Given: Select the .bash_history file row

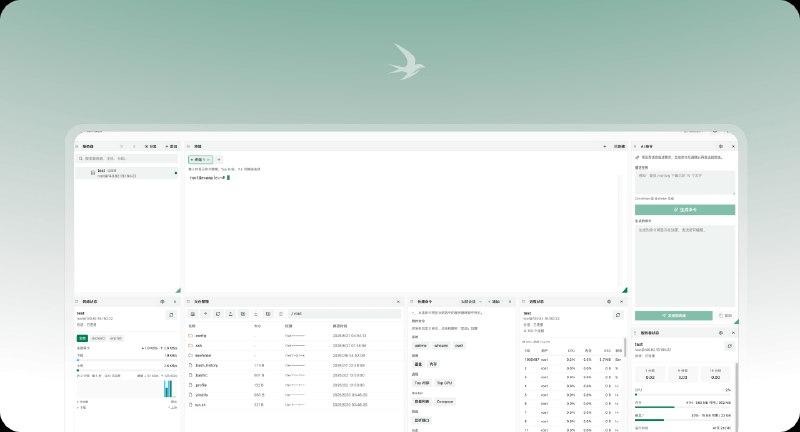Looking at the screenshot, I should click(294, 365).
